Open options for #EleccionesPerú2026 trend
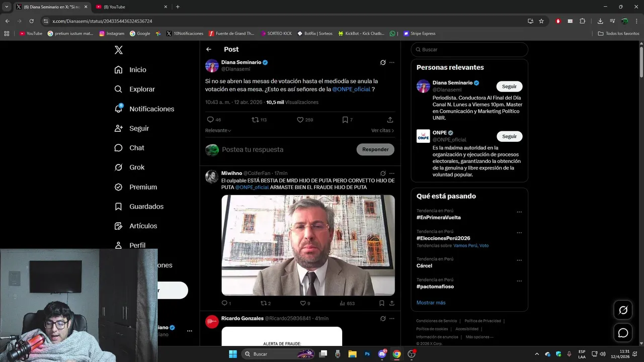 [519, 233]
